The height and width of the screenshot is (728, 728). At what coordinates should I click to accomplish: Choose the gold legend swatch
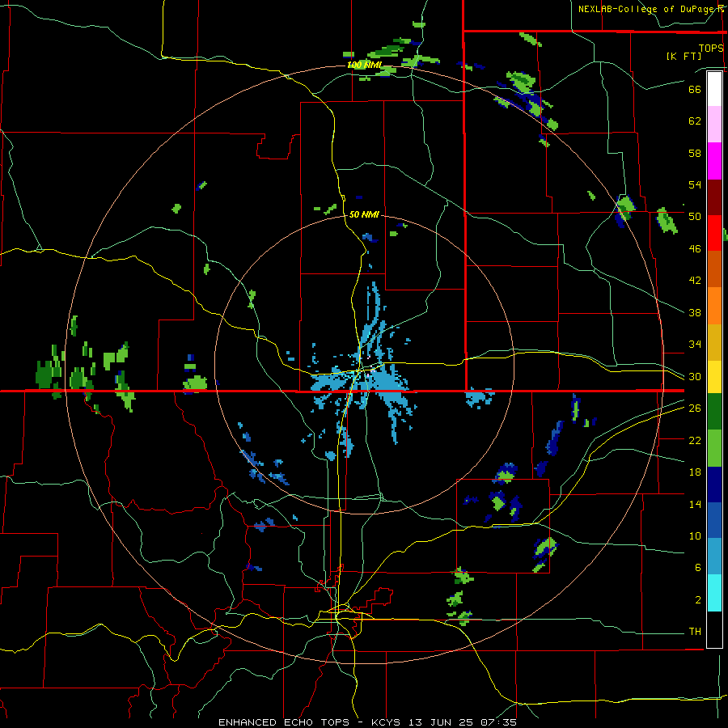714,342
